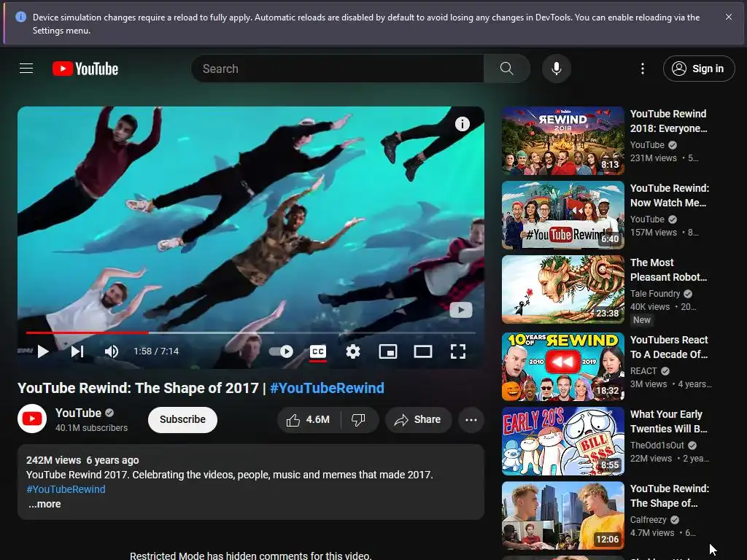Open title 'The Most Pleasant Robot...'
The height and width of the screenshot is (560, 747).
pyautogui.click(x=668, y=270)
